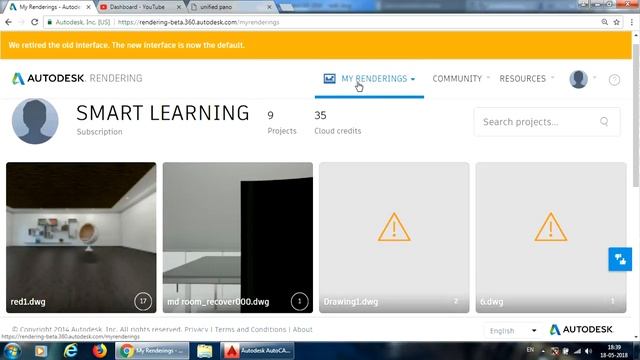This screenshot has width=640, height=360.
Task: Open the account dropdown arrow beside avatar
Action: [x=595, y=78]
